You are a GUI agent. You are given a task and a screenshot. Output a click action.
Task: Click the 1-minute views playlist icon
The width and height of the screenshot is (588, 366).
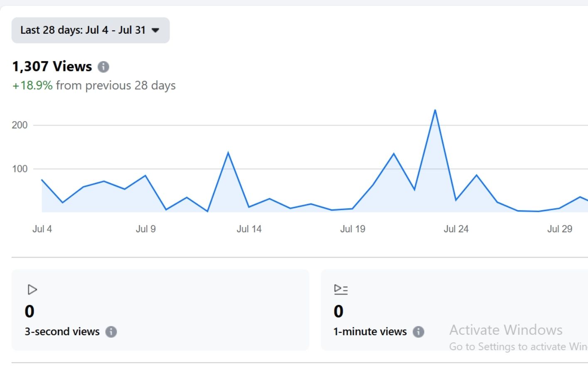tap(340, 289)
